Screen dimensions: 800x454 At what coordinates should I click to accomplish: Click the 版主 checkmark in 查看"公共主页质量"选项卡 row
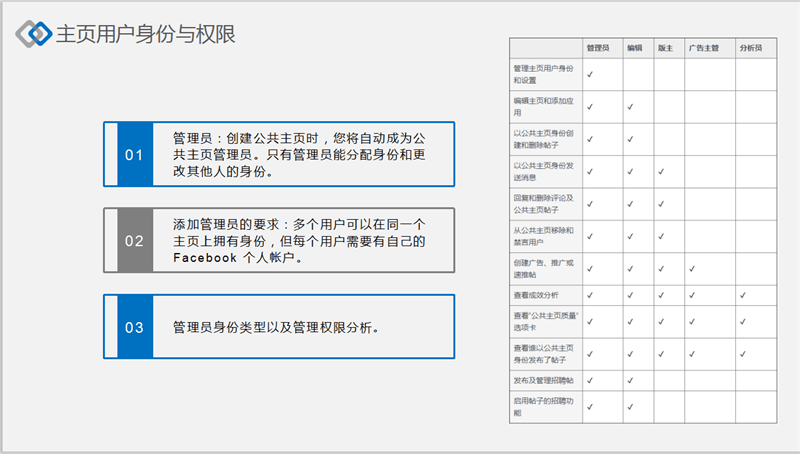661,321
